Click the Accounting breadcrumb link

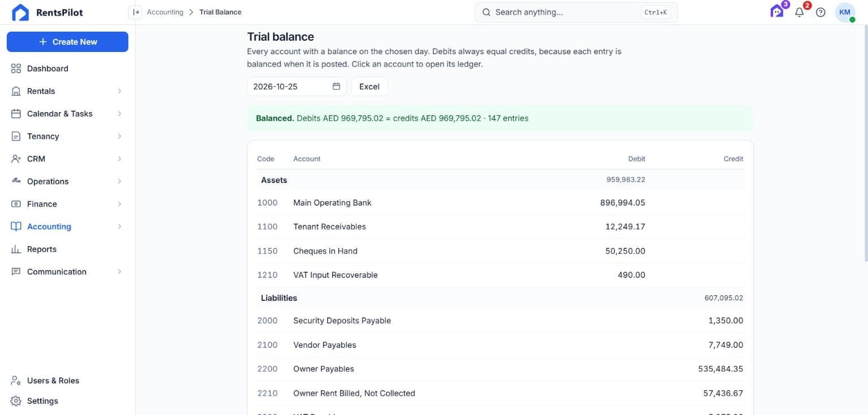point(165,12)
